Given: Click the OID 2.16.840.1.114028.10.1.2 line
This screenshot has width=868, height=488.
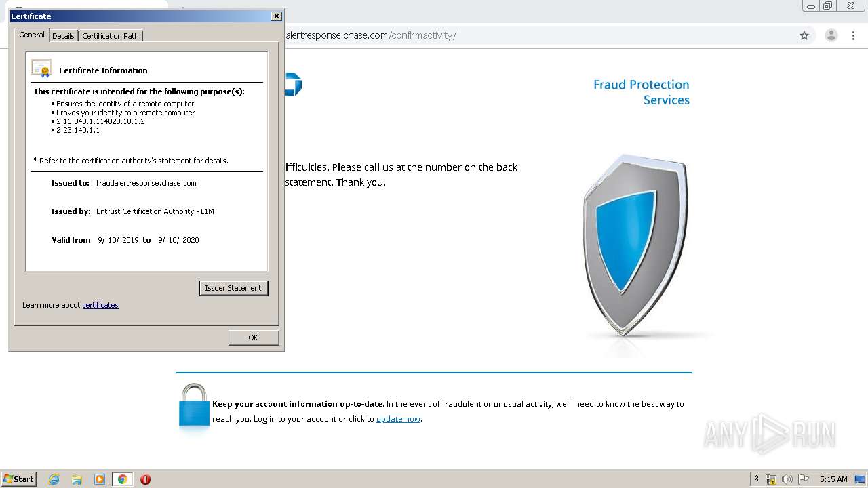Looking at the screenshot, I should (100, 121).
